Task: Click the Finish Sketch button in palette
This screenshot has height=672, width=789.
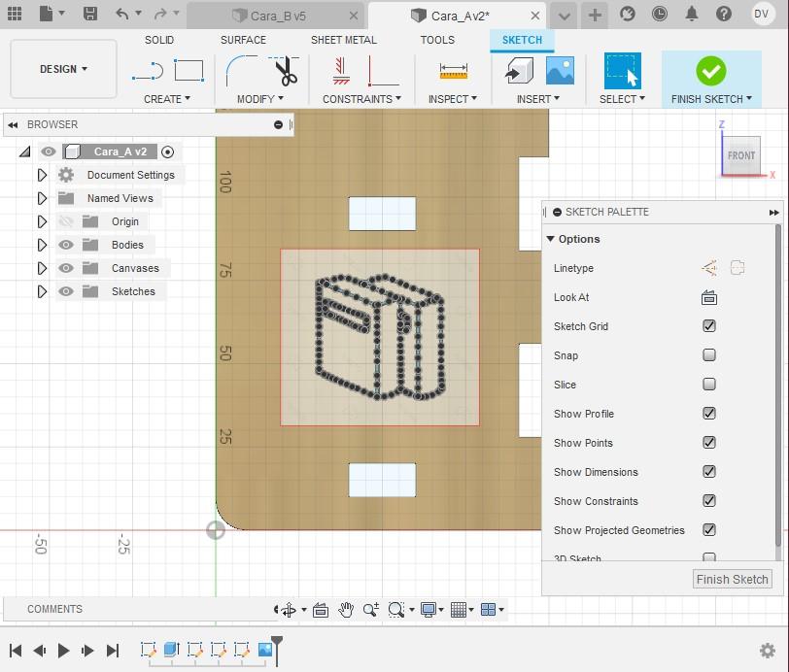Action: (732, 580)
